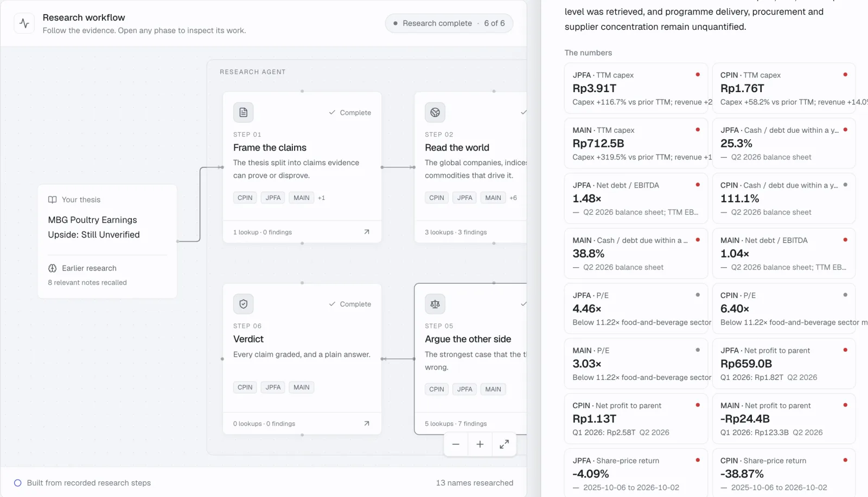Click the JPFA tag in Frame the claims

click(x=273, y=198)
